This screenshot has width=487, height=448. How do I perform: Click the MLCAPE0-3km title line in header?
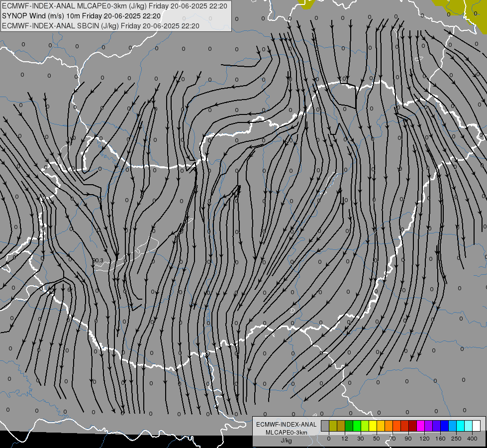coord(114,6)
